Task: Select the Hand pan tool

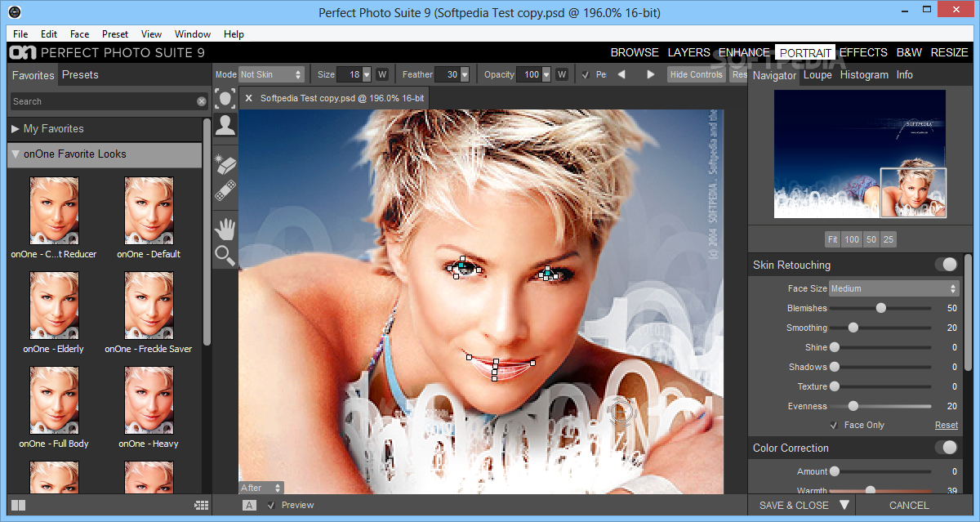Action: pyautogui.click(x=225, y=228)
